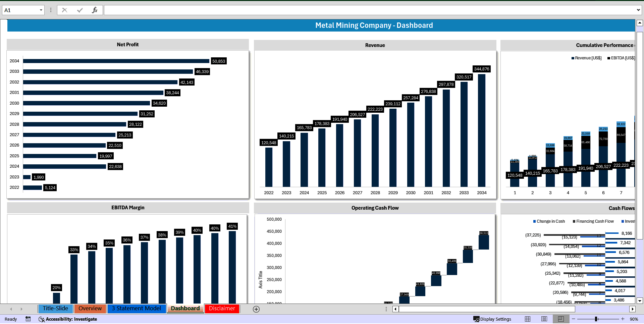Click Accessibility: Investigate in status bar

coord(68,319)
